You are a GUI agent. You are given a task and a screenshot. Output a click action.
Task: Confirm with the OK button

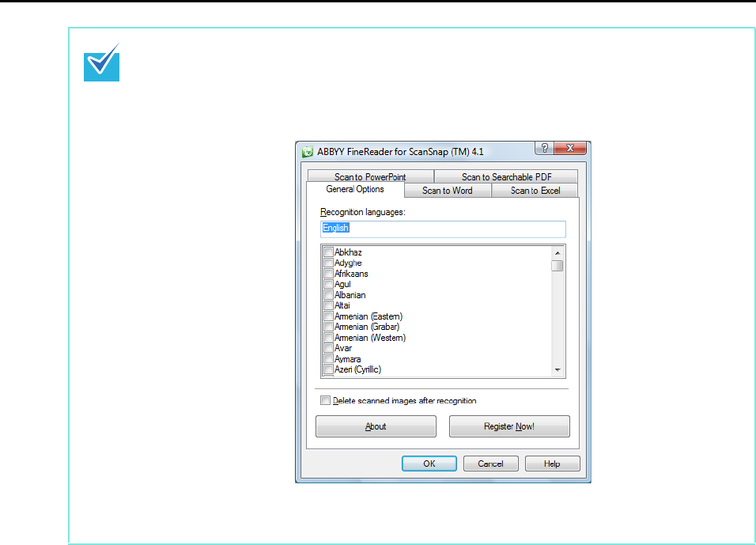tap(429, 464)
